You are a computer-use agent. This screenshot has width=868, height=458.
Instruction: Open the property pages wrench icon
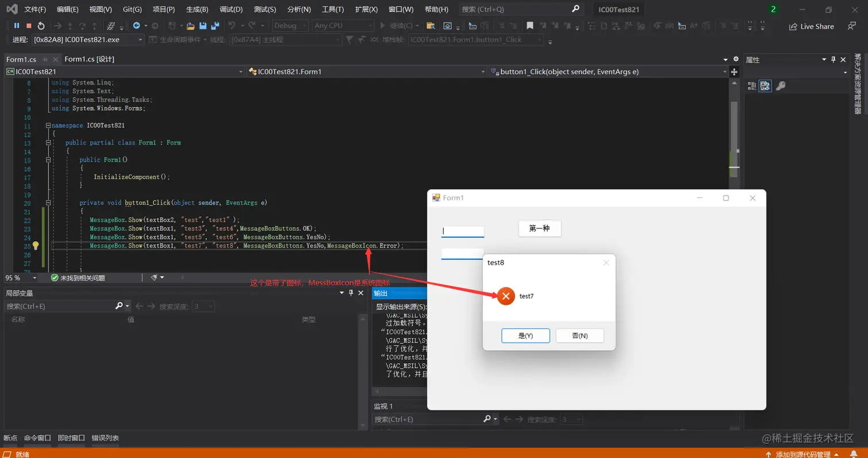point(780,86)
